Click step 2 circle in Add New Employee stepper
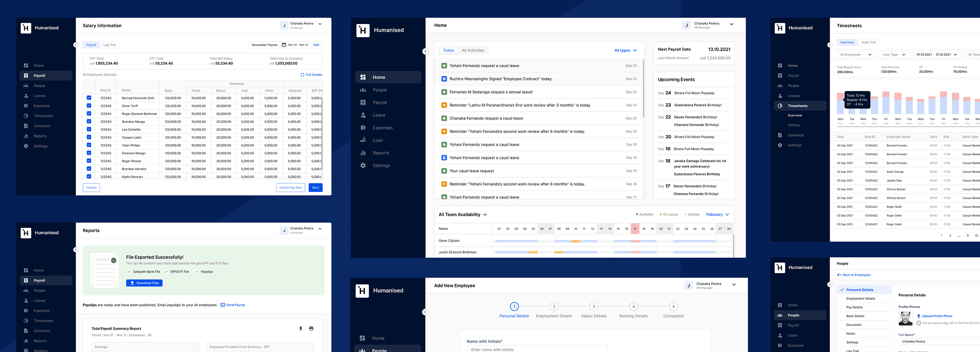Viewport: 980px width, 352px height. coord(554,307)
